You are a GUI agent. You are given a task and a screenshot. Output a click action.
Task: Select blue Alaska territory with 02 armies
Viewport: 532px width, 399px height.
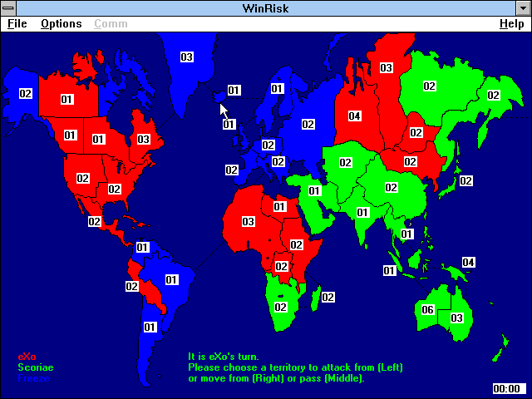[26, 94]
